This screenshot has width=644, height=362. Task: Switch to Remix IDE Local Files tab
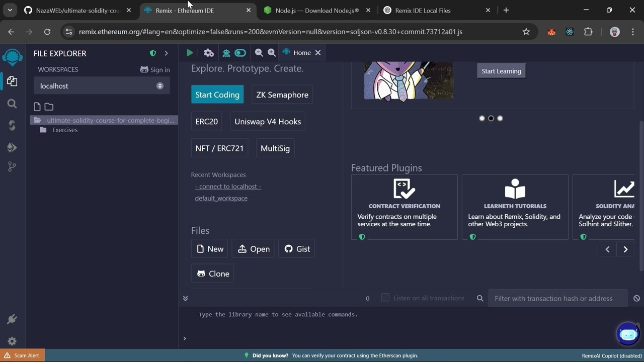click(437, 10)
